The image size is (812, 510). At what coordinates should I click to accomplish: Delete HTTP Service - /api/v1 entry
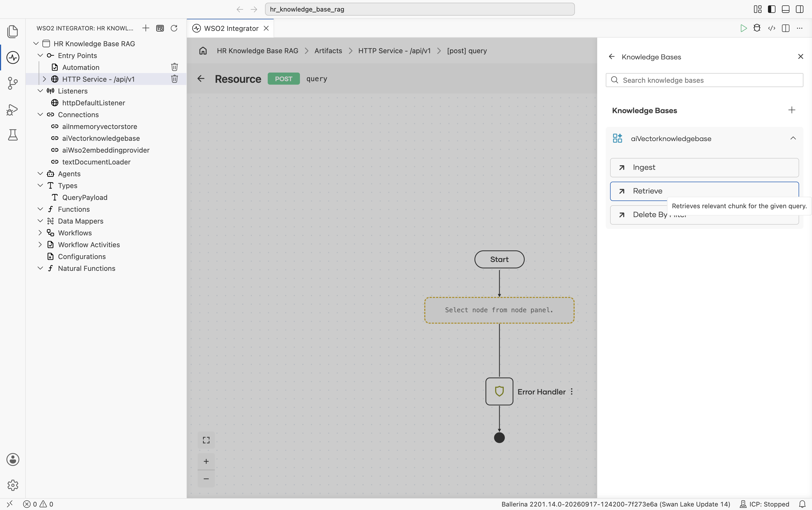tap(174, 79)
